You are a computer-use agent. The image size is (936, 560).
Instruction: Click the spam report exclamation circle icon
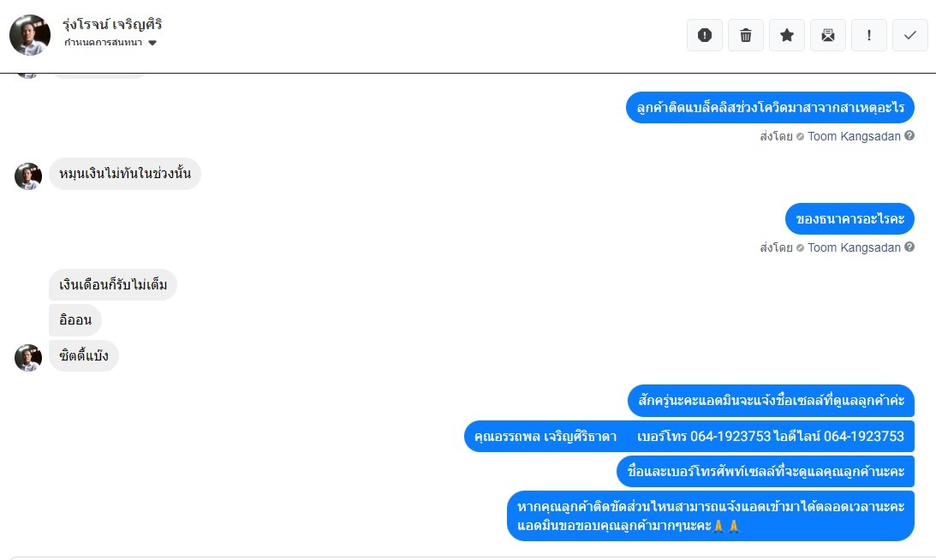tap(705, 35)
